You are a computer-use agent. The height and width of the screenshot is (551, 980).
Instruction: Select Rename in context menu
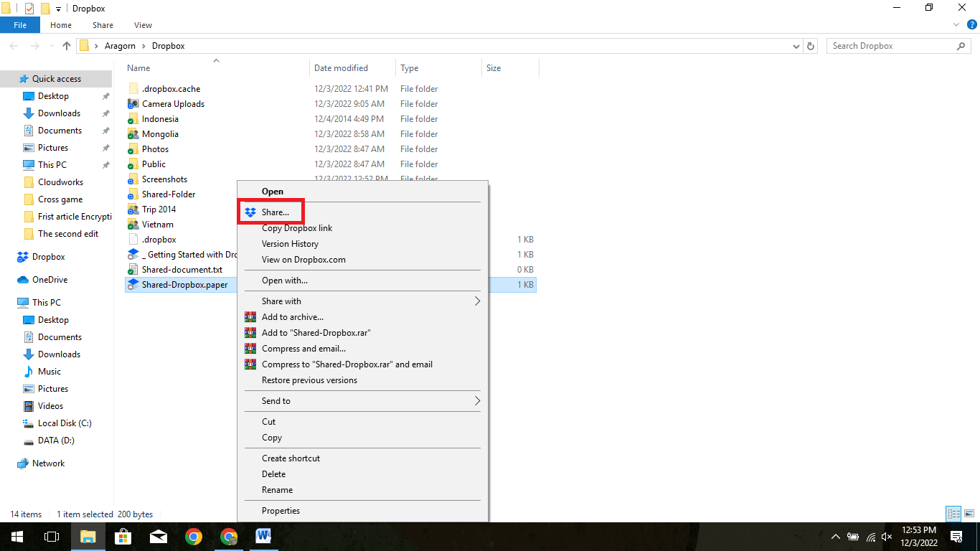pyautogui.click(x=277, y=490)
